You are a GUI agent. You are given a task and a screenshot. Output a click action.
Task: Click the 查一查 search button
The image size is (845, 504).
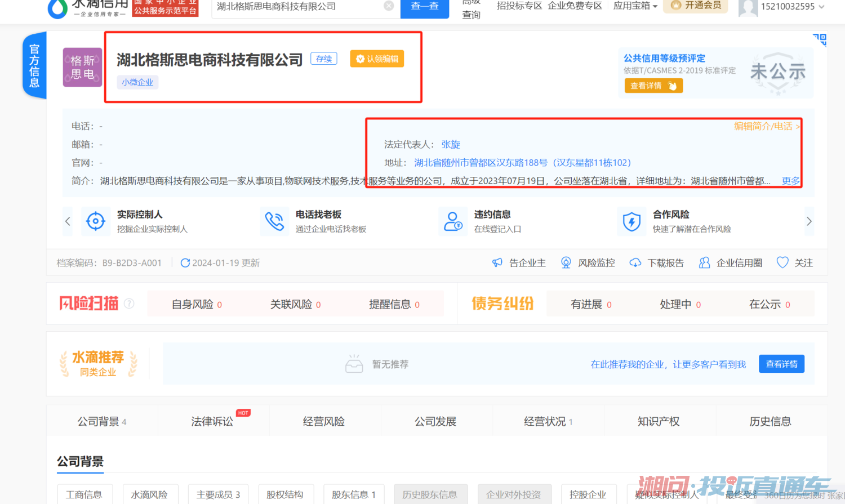425,7
